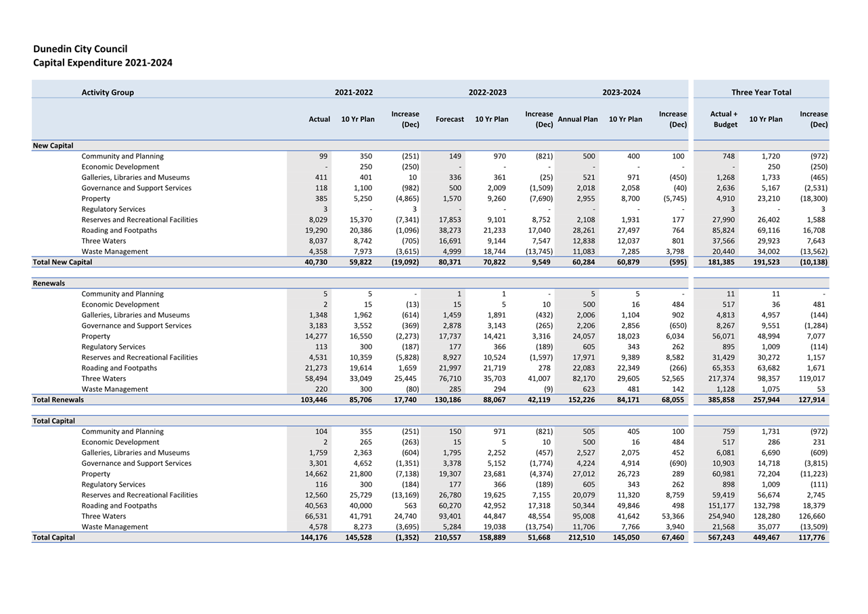The height and width of the screenshot is (614, 868).
Task: Select the Three Waters increase 119,017
Action: (811, 378)
